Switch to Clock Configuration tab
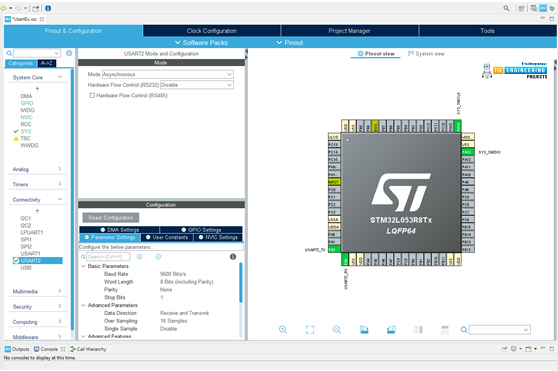Screen dimensions: 558x371 pos(212,31)
